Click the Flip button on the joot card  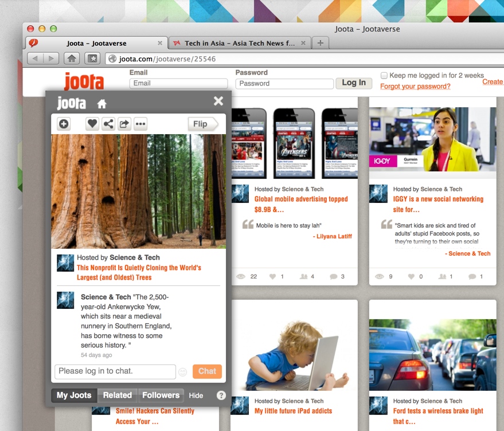point(203,124)
